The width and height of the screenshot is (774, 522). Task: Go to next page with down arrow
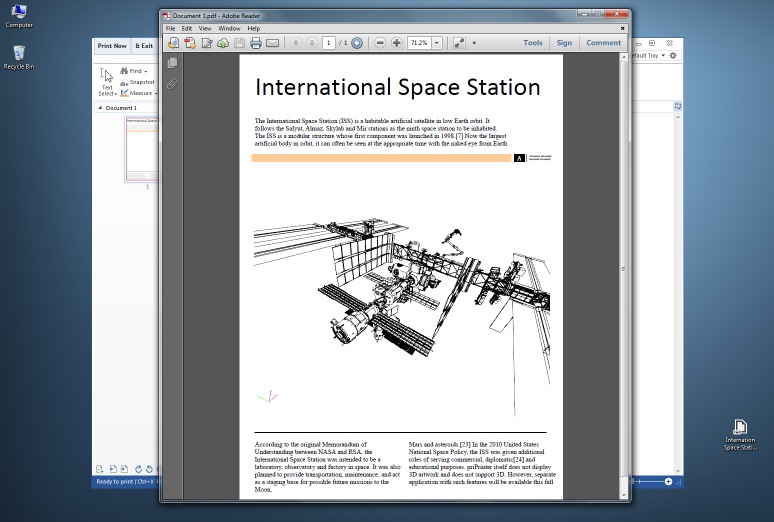[x=312, y=43]
